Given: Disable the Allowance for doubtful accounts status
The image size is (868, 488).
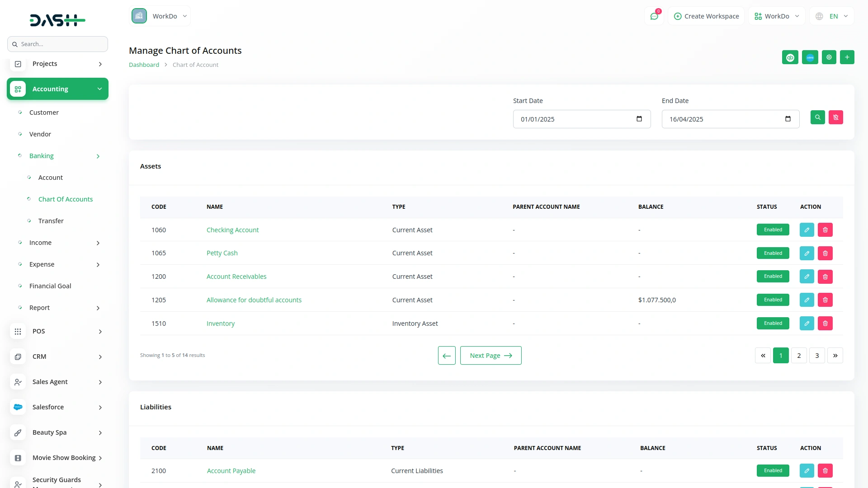Looking at the screenshot, I should [773, 300].
